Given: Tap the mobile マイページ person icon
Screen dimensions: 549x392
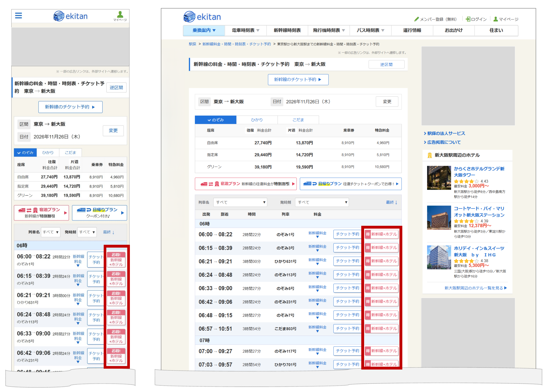Looking at the screenshot, I should [120, 16].
